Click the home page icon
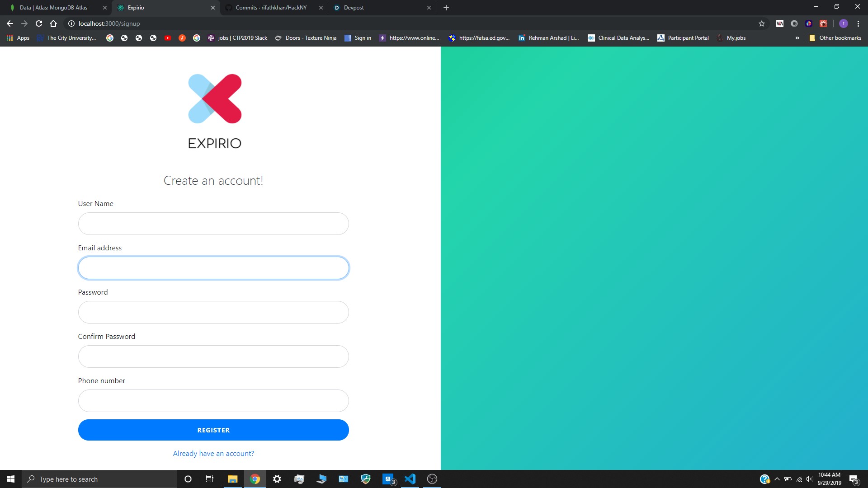Image resolution: width=868 pixels, height=488 pixels. pos(53,23)
